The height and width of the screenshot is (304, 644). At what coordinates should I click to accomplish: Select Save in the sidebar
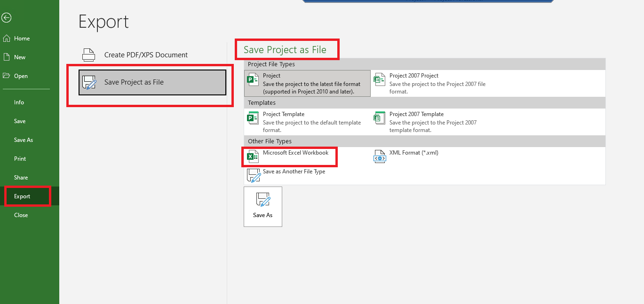point(30,121)
